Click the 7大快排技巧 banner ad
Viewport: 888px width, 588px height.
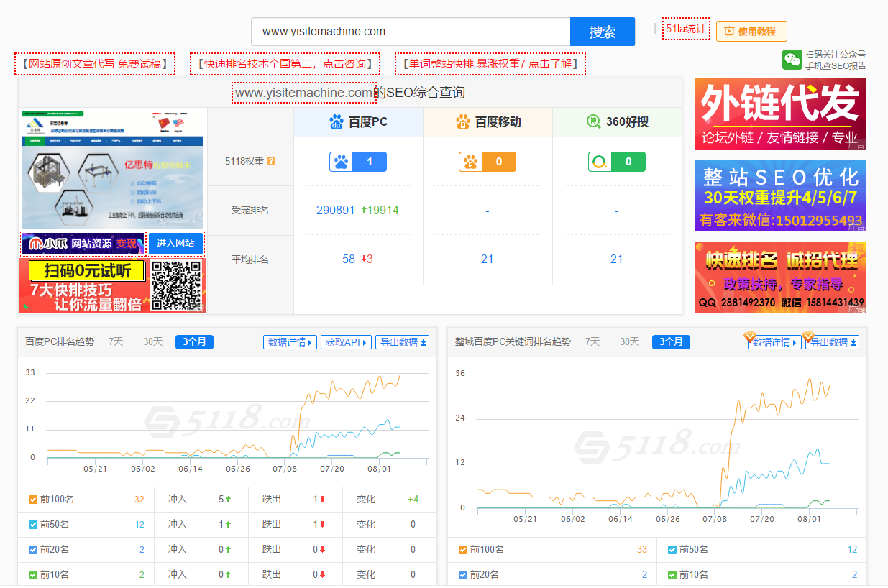(x=111, y=285)
